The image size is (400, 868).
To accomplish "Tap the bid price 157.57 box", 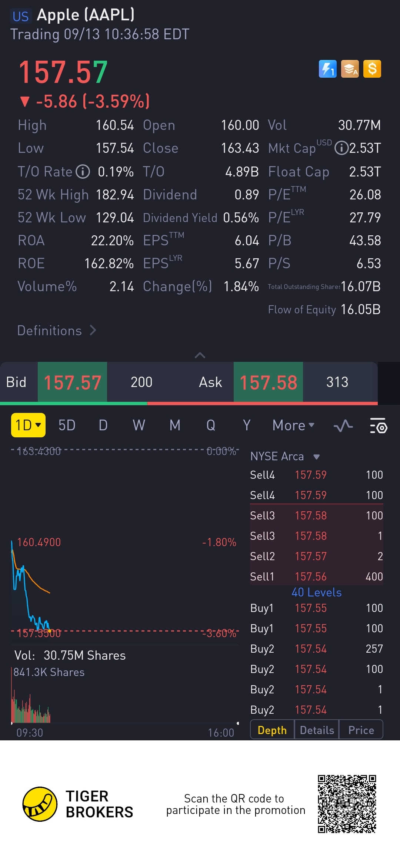I will pyautogui.click(x=72, y=382).
